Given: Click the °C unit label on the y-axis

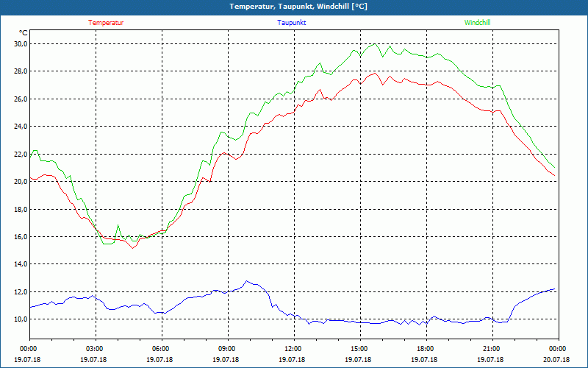Looking at the screenshot, I should 24,32.
